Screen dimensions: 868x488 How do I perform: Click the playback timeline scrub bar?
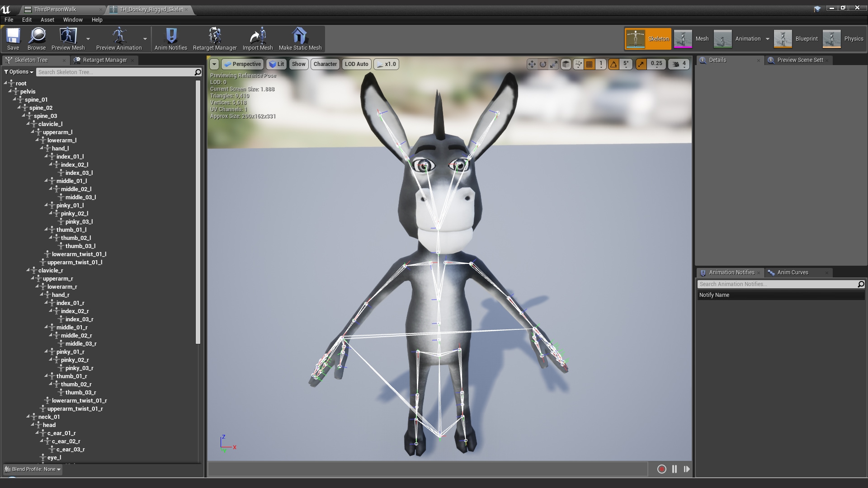click(427, 469)
